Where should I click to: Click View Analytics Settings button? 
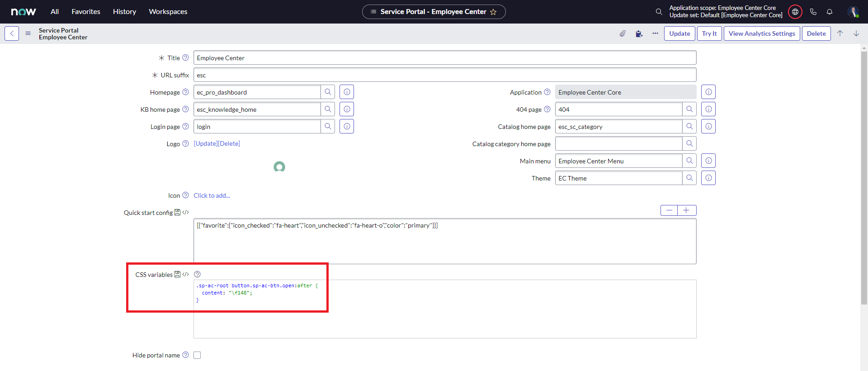point(762,33)
